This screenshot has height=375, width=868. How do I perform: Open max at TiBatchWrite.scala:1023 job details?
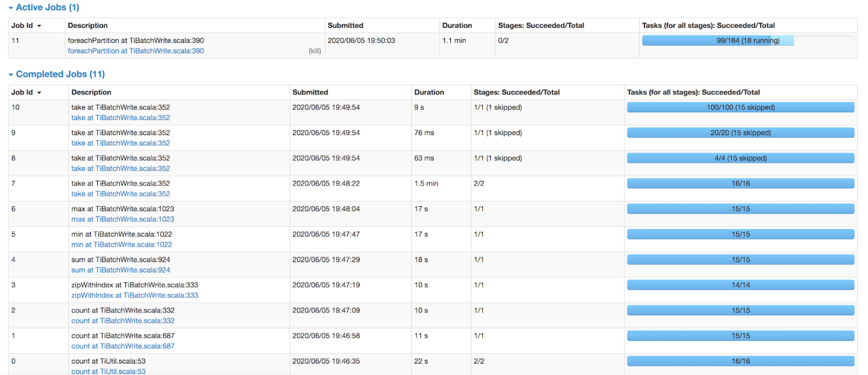pos(122,219)
